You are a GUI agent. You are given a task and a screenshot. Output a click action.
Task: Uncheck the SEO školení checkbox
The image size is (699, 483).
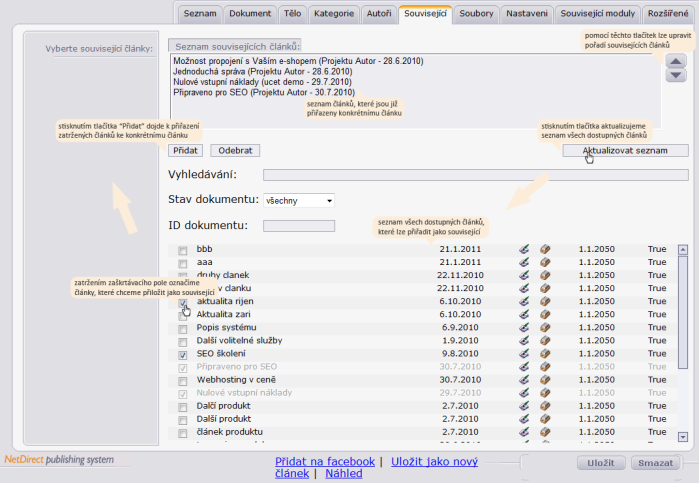click(182, 355)
